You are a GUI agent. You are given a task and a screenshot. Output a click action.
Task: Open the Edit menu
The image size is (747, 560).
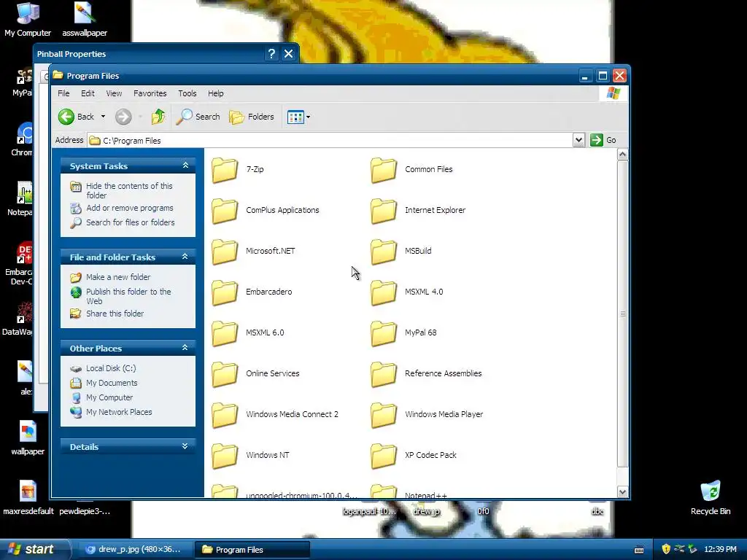point(88,93)
